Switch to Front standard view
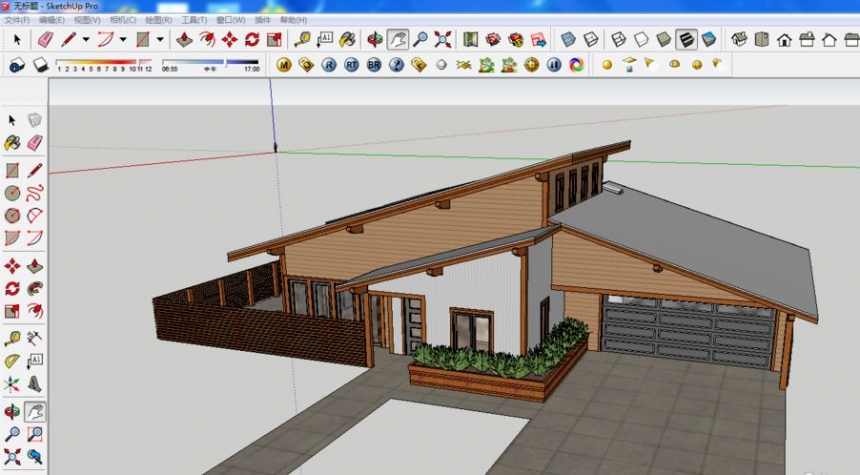This screenshot has height=475, width=860. [x=784, y=39]
